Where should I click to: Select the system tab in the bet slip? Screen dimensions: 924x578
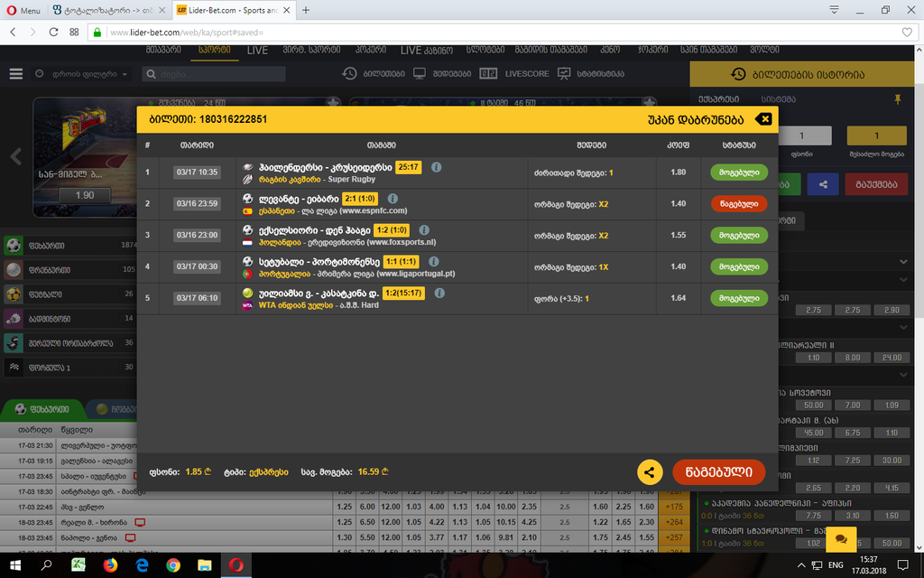[x=778, y=99]
